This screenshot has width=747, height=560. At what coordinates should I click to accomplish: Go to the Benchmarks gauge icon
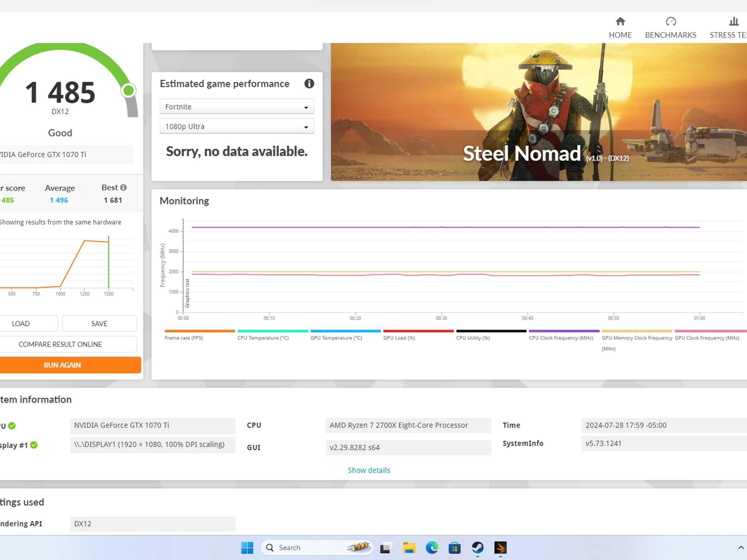670,22
